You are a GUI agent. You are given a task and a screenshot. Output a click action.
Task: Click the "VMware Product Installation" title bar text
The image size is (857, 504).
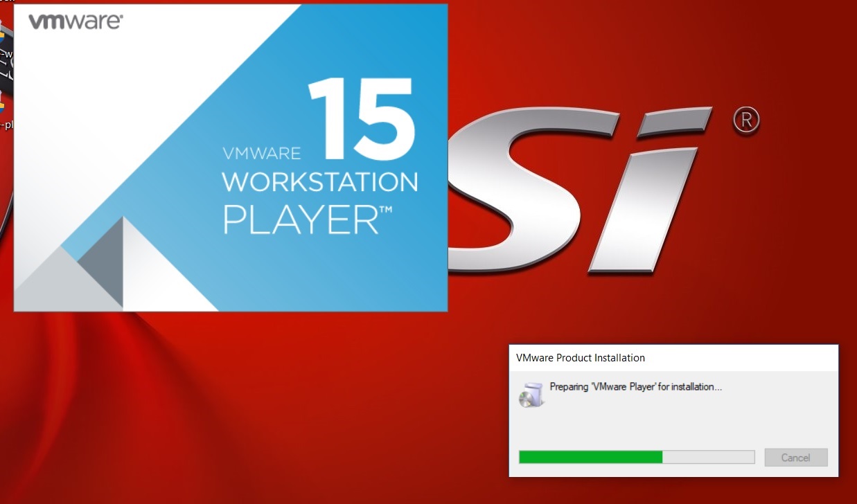coord(581,358)
